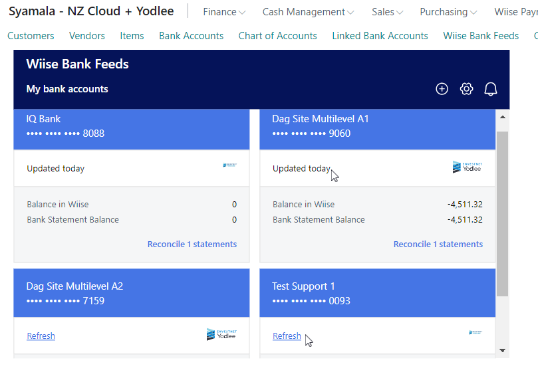Click the add bank account plus icon
The width and height of the screenshot is (538, 392).
[442, 89]
